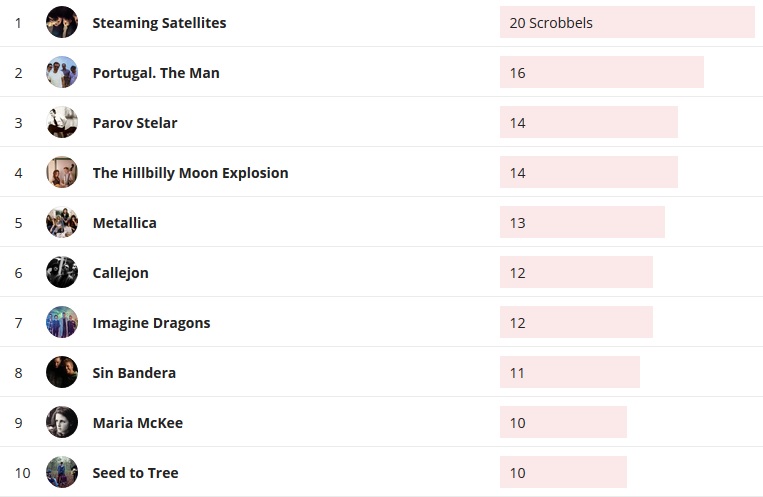Visit The Hillbilly Moon Explosion page
This screenshot has height=497, width=763.
[190, 173]
